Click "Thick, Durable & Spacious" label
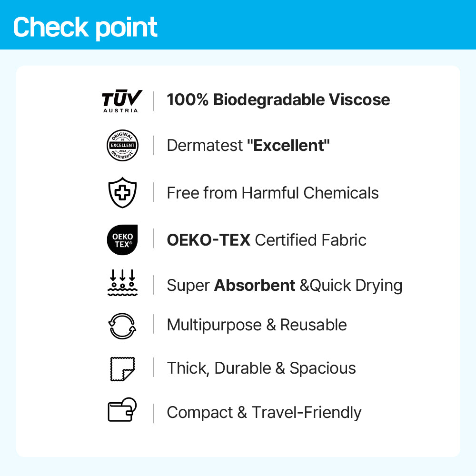Viewport: 476px width, 476px height. pos(261,368)
